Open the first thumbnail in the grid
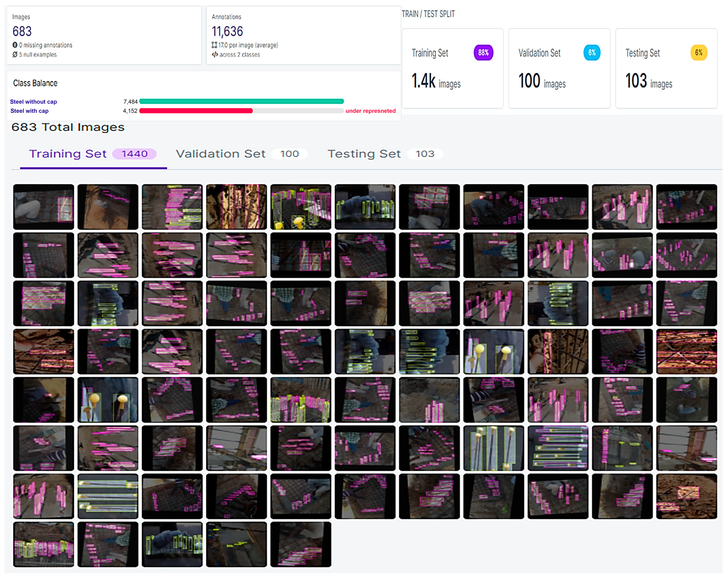 coord(44,207)
